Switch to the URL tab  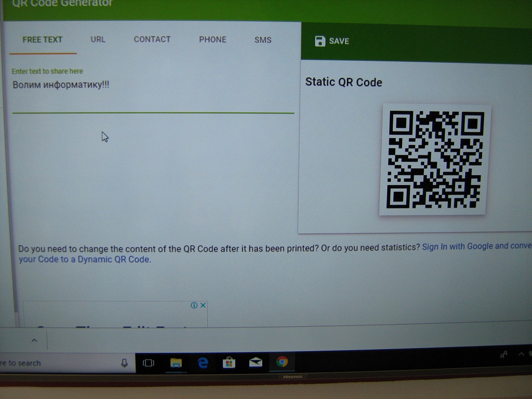pyautogui.click(x=98, y=39)
